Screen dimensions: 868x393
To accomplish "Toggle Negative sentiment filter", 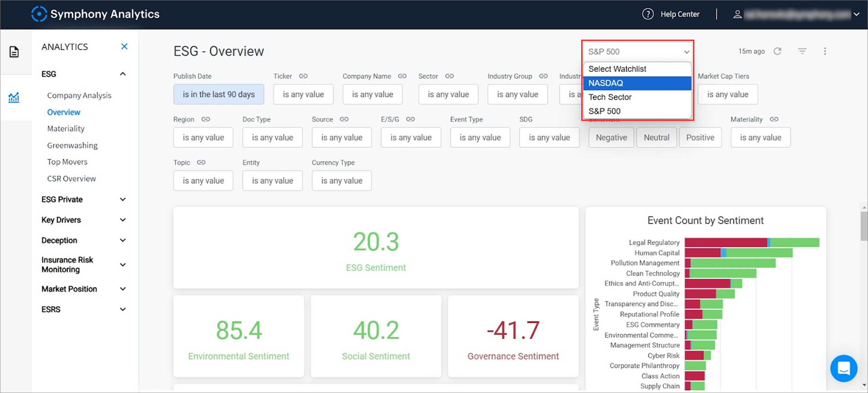I will 611,138.
